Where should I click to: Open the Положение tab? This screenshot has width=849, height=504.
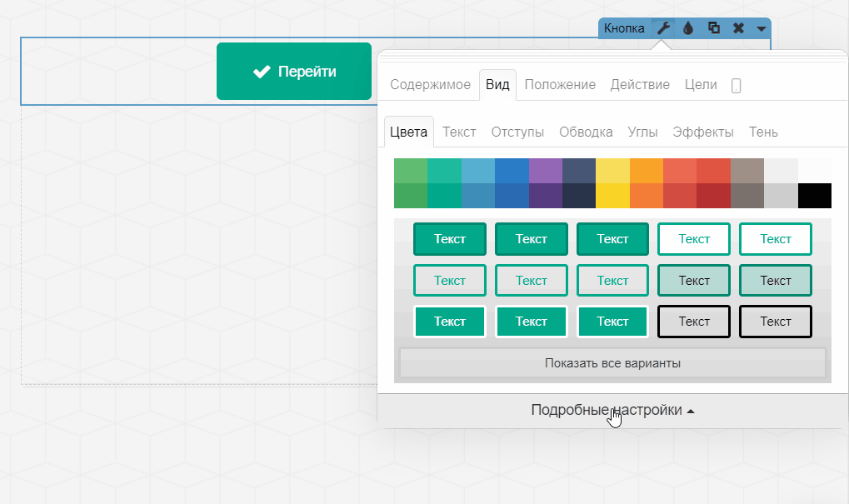(560, 85)
